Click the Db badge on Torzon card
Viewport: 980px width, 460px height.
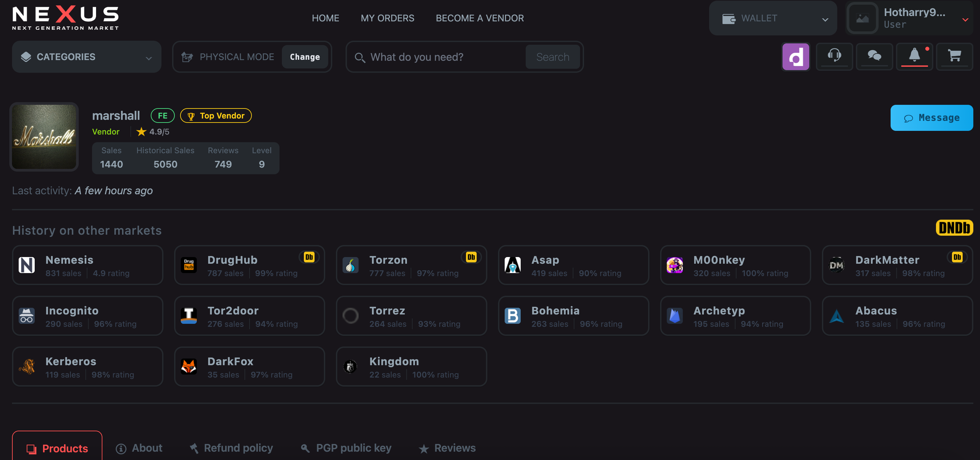tap(471, 257)
